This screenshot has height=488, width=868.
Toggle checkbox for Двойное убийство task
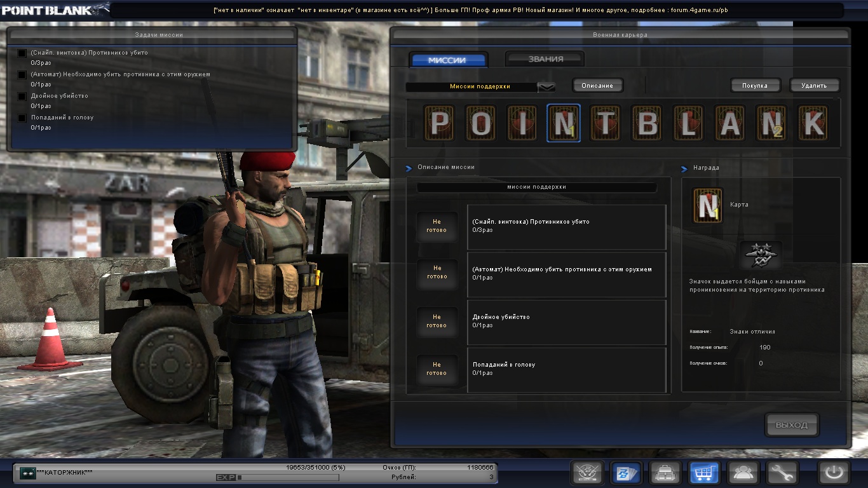(22, 97)
